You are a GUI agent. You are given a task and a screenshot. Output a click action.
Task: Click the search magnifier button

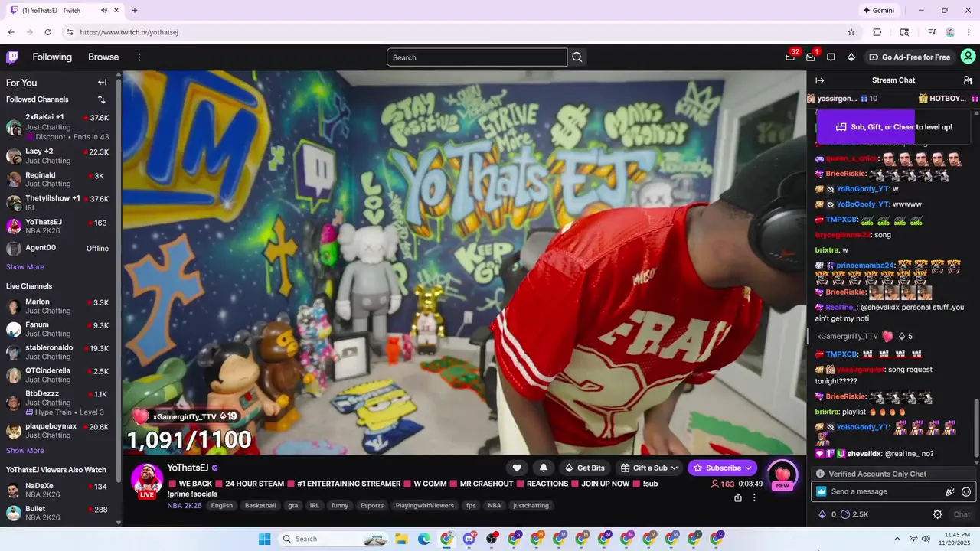tap(577, 57)
